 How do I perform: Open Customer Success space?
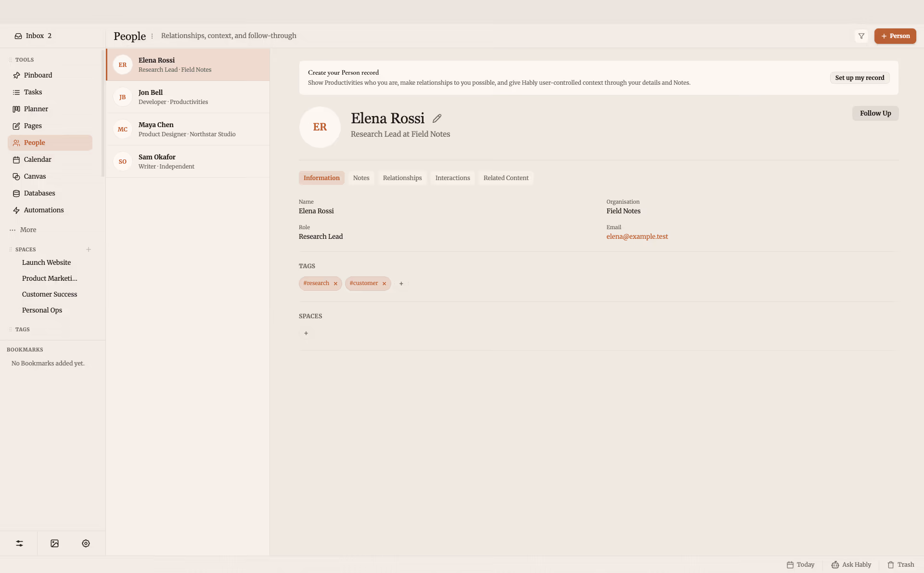(x=50, y=294)
